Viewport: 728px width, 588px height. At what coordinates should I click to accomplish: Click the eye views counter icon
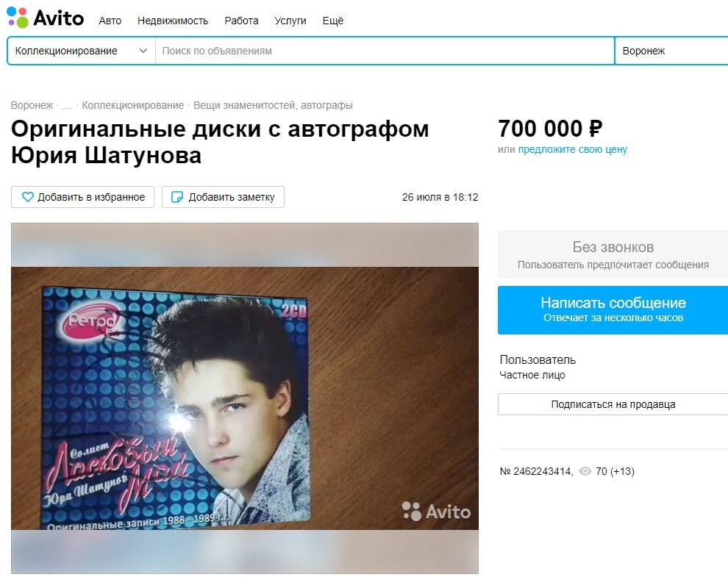pyautogui.click(x=585, y=471)
